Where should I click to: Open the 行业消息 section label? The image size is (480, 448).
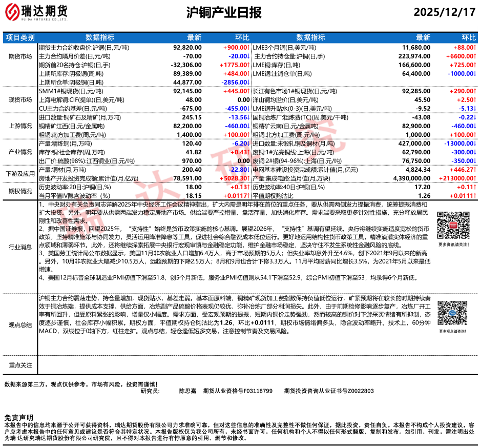tap(20, 247)
